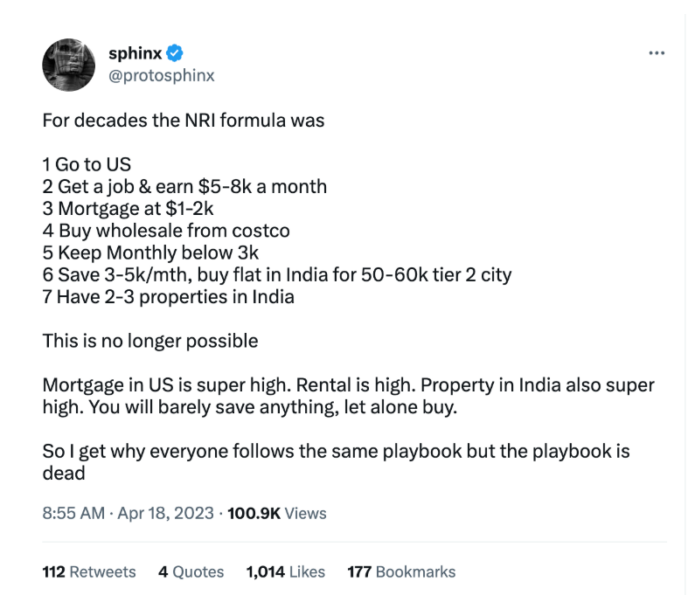This screenshot has width=688, height=616.
Task: Open sphinx's profile picture avatar
Action: click(68, 64)
